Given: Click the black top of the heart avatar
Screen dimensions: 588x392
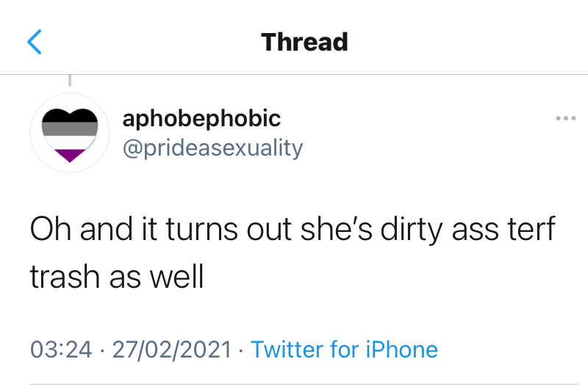Looking at the screenshot, I should coord(69,116).
